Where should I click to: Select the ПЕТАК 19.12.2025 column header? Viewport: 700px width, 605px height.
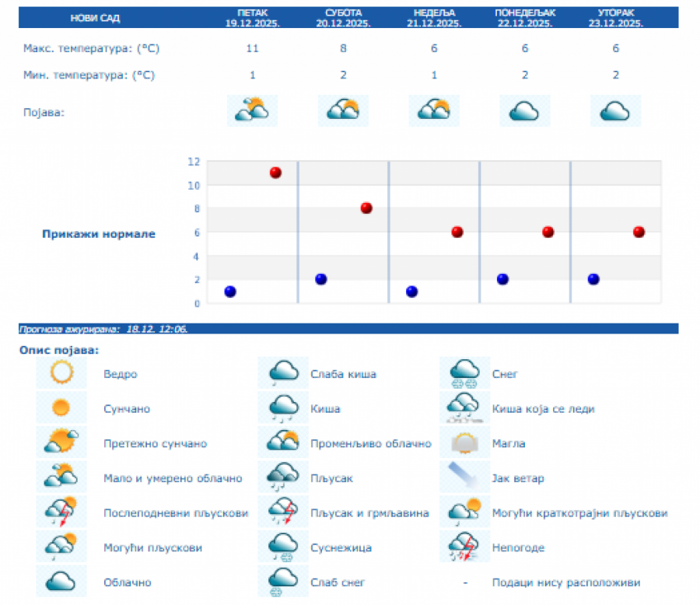(x=252, y=18)
